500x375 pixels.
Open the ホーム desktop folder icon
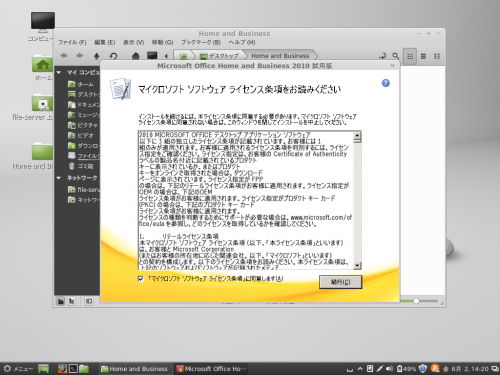(42, 68)
